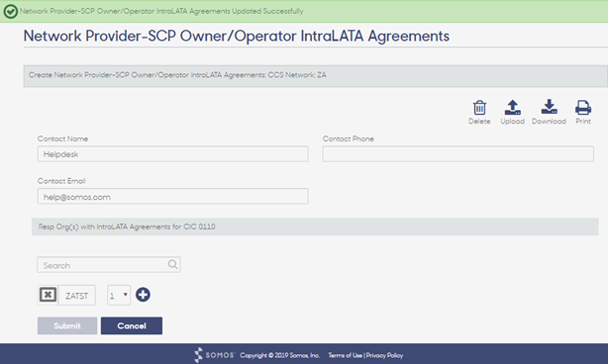Open the Privacy Policy link
The width and height of the screenshot is (608, 364).
point(384,355)
